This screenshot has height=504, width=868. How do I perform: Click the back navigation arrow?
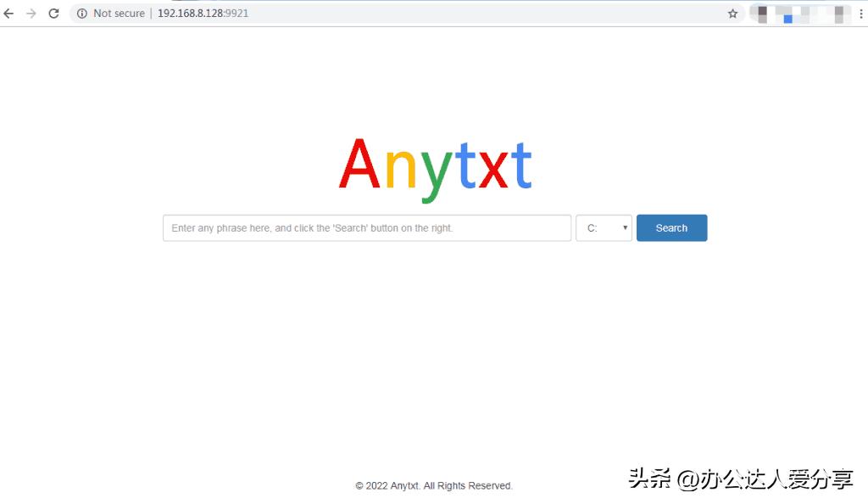pos(8,13)
